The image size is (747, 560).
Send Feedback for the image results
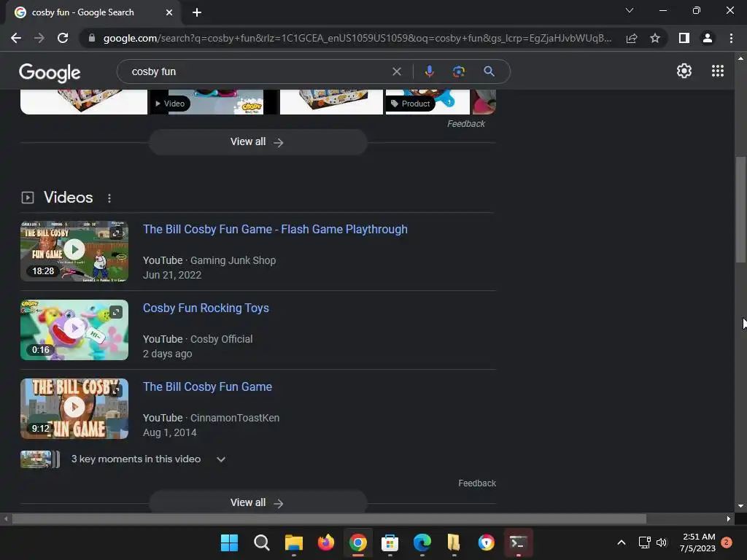tap(466, 124)
